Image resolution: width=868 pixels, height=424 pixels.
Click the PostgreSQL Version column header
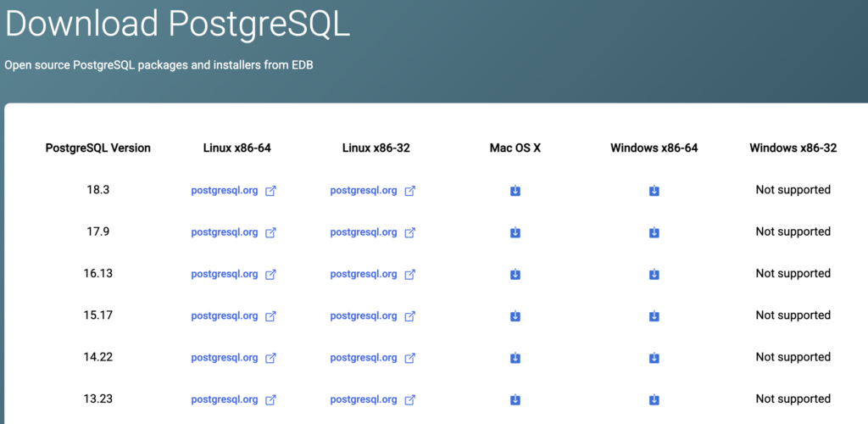(98, 148)
